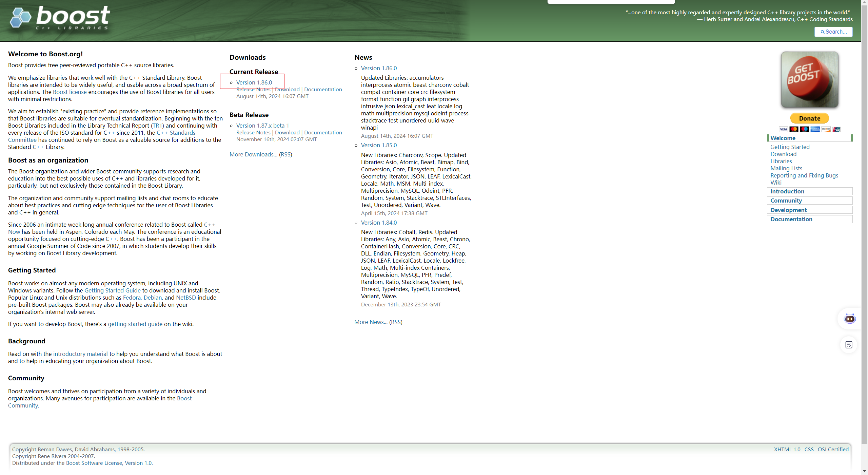This screenshot has height=475, width=868.
Task: Click the More Downloads link
Action: click(x=253, y=154)
